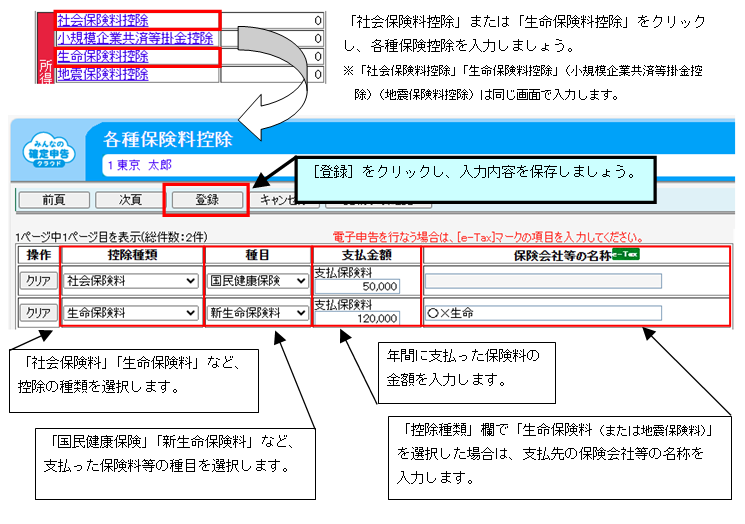This screenshot has height=524, width=745.
Task: Click the 種目 column header
Action: [x=258, y=255]
